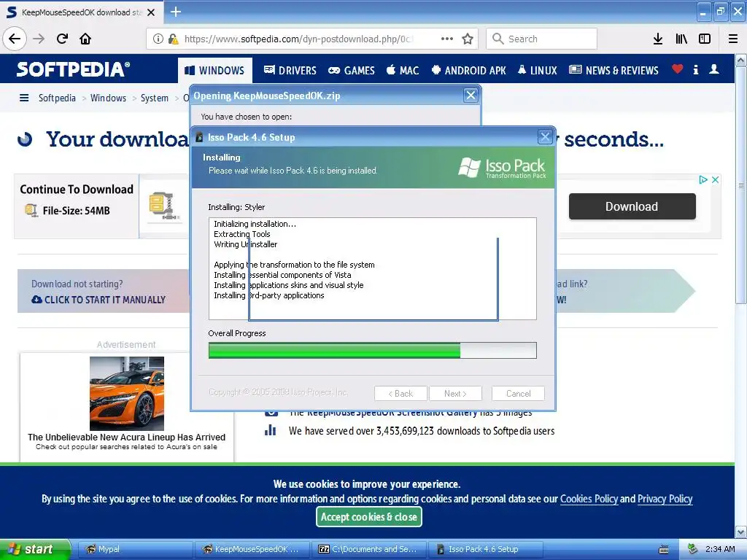Open NEWS & REVIEWS section
Viewport: 747px width, 560px height.
click(614, 71)
